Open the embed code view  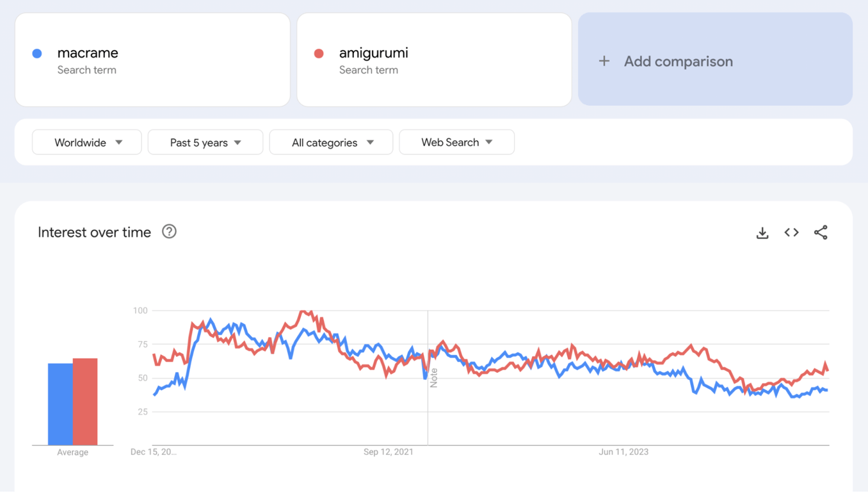pos(791,233)
